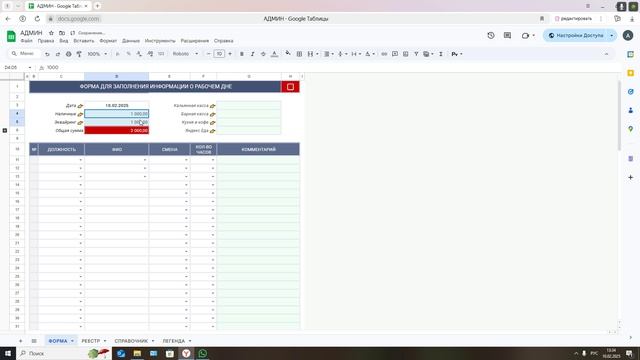Open the vertical align dropdown
Screen dimensions: 640x360
[342, 54]
